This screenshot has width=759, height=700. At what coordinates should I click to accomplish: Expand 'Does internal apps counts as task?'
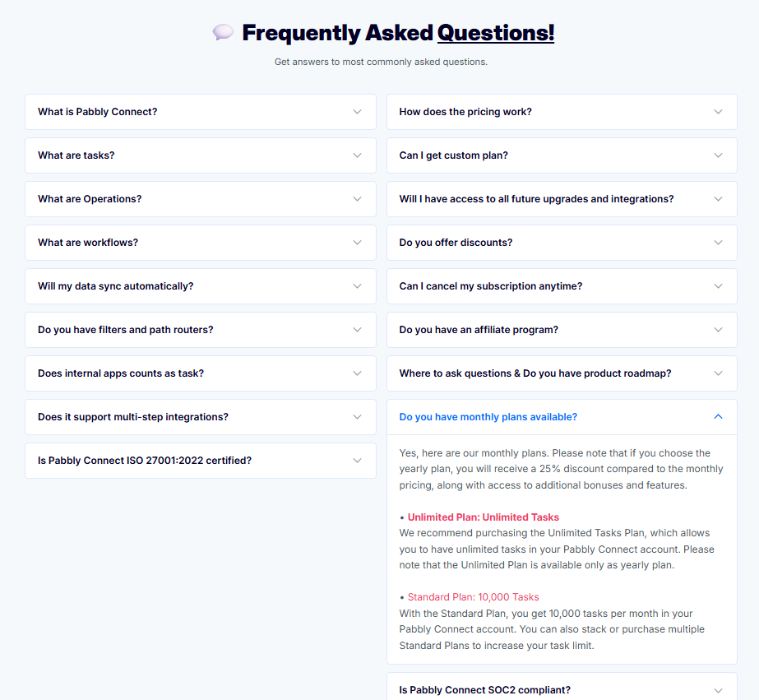coord(201,373)
